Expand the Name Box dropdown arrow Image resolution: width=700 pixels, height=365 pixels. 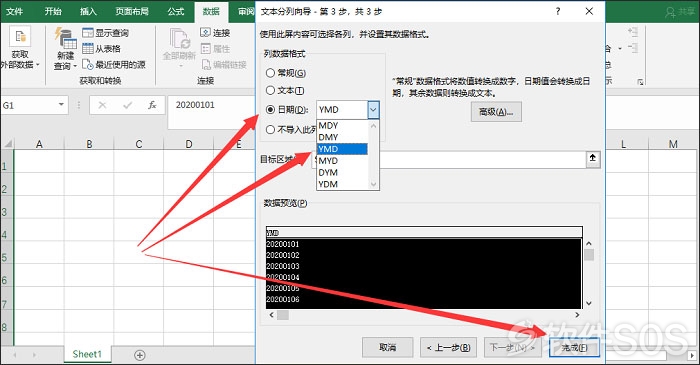[61, 105]
